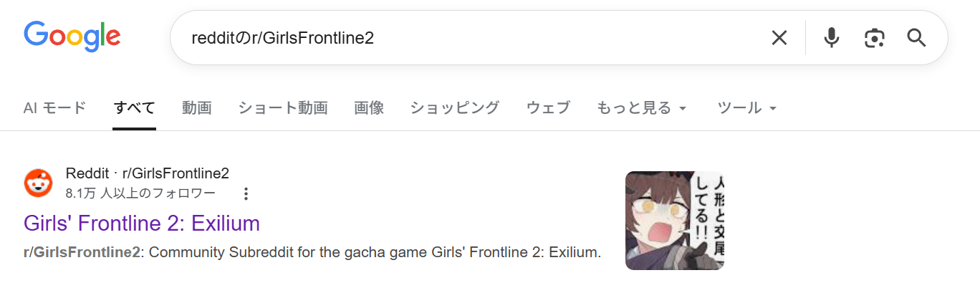Show 画像 search results
980x293 pixels.
click(x=369, y=108)
